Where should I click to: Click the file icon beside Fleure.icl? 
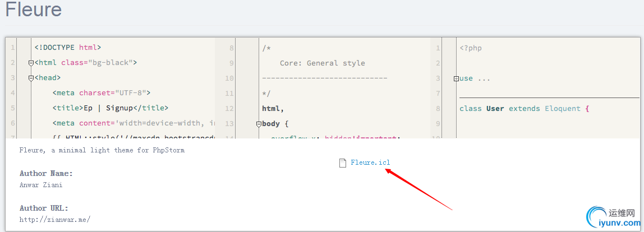pyautogui.click(x=343, y=163)
